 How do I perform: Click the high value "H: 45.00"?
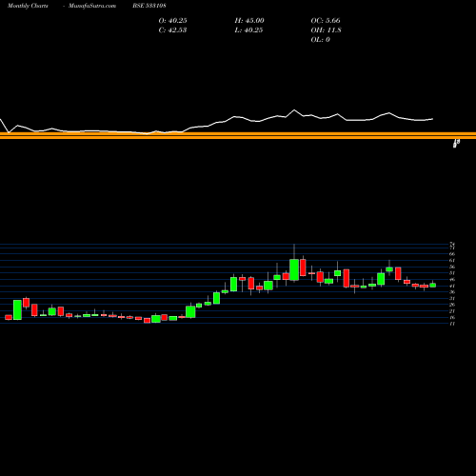[249, 21]
